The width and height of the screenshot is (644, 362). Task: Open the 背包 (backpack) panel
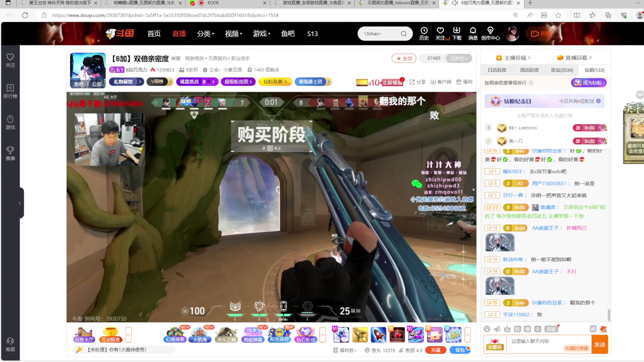point(460,350)
